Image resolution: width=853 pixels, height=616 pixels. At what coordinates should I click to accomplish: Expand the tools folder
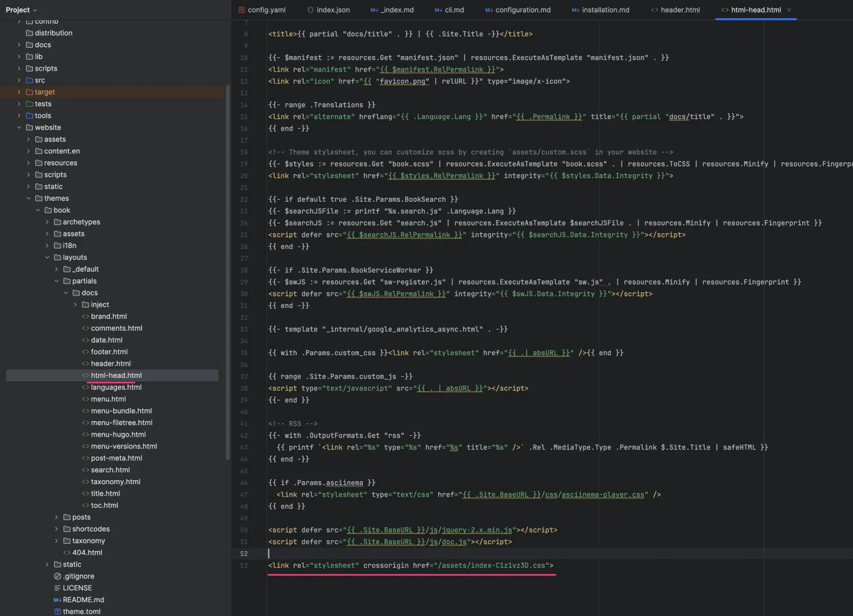(x=19, y=116)
